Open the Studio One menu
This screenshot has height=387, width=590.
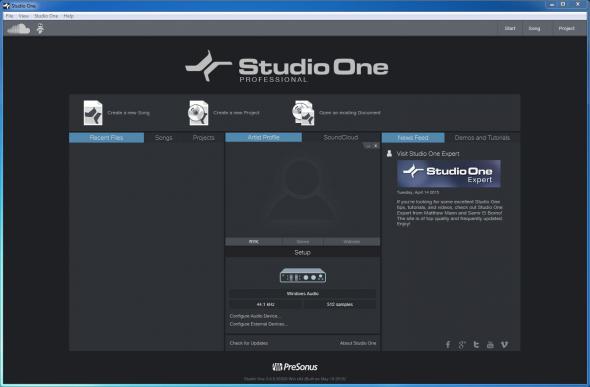point(46,16)
